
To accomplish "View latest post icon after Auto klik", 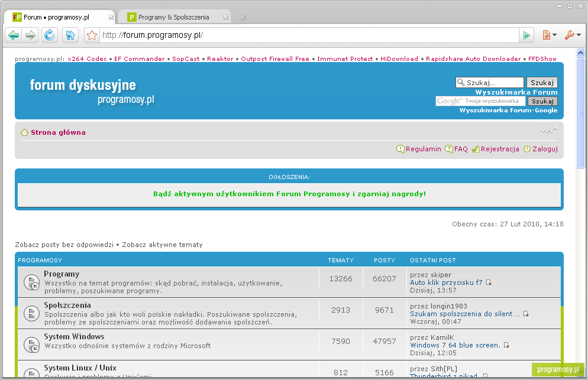I will pyautogui.click(x=489, y=282).
